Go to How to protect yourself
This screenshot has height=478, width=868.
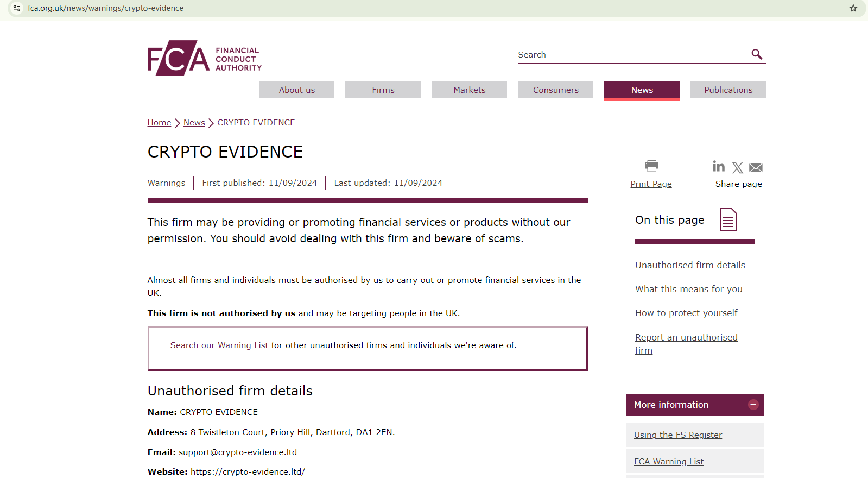click(686, 313)
